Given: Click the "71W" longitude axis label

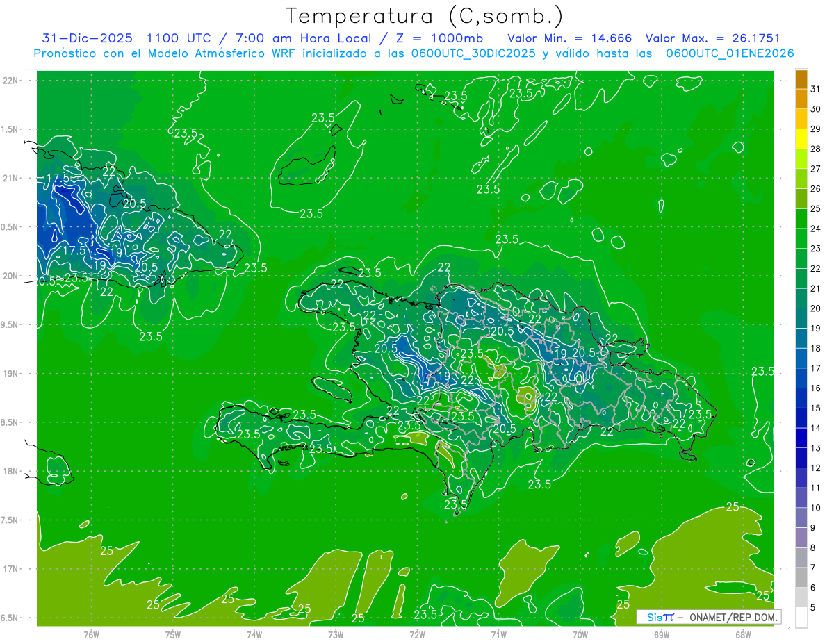Looking at the screenshot, I should (498, 635).
